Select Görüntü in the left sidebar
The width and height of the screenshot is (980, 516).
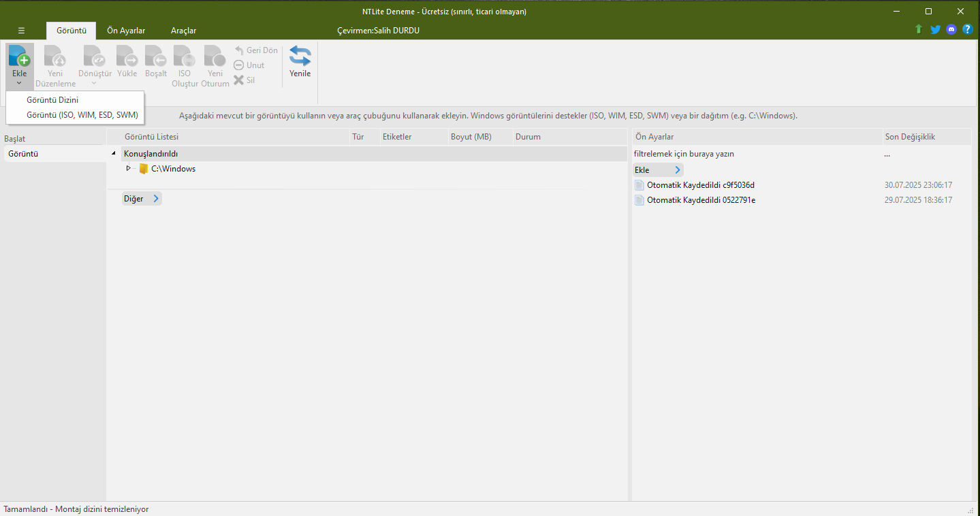click(54, 154)
